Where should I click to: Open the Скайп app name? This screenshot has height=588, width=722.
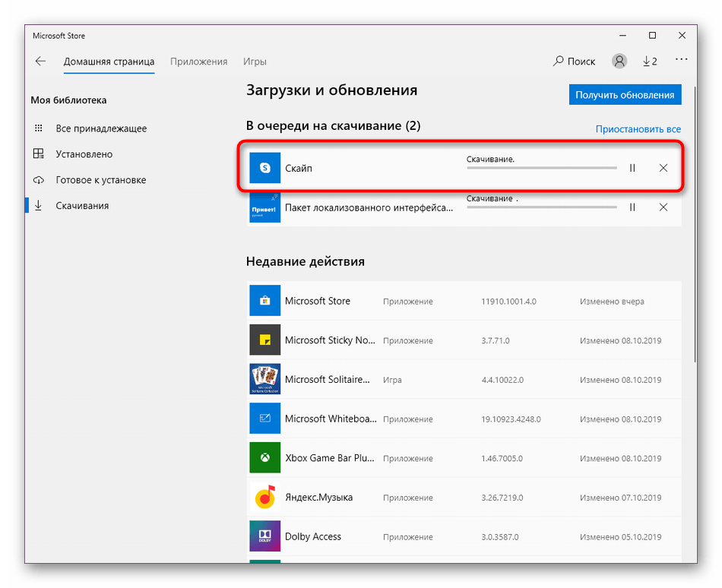coord(299,169)
